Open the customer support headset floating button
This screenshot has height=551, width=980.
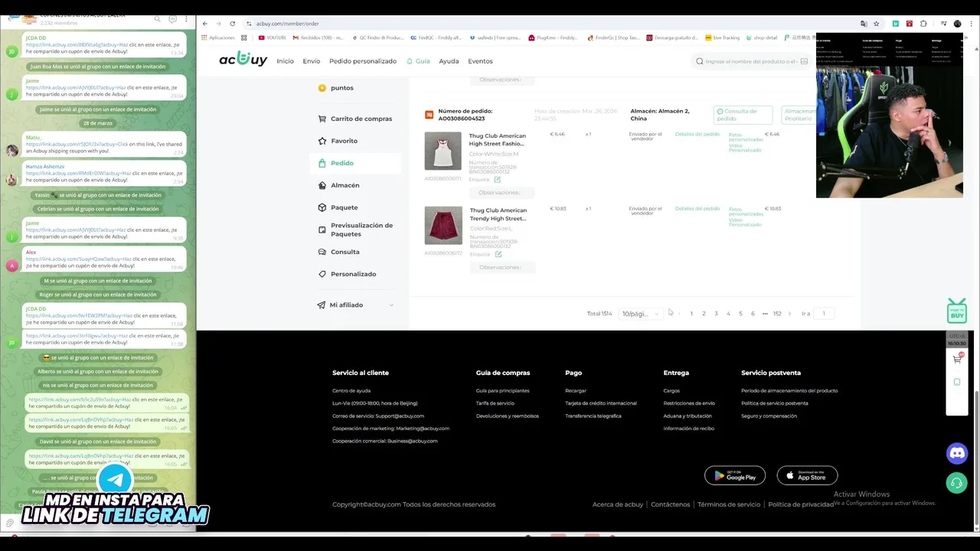coord(957,484)
